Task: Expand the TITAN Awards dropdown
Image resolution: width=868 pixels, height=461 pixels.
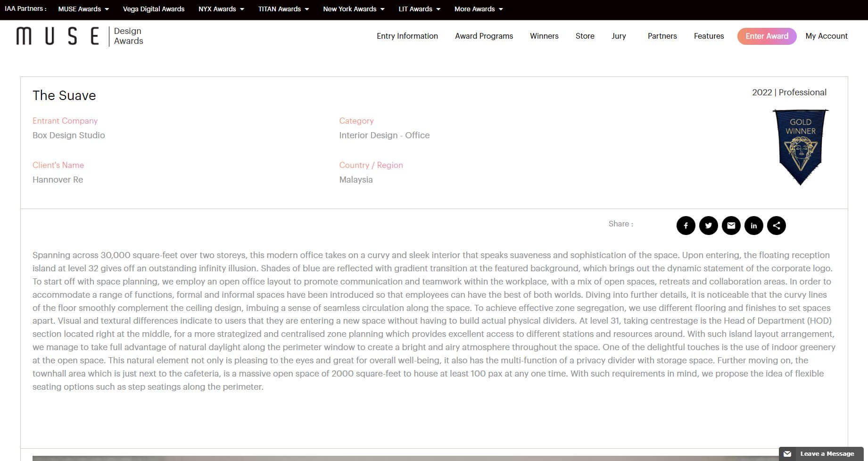Action: pos(283,9)
